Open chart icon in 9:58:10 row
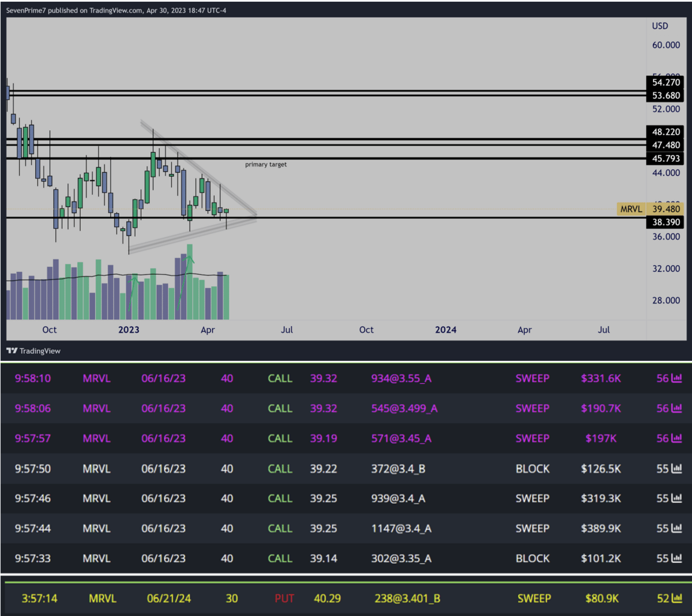The image size is (692, 616). tap(677, 379)
